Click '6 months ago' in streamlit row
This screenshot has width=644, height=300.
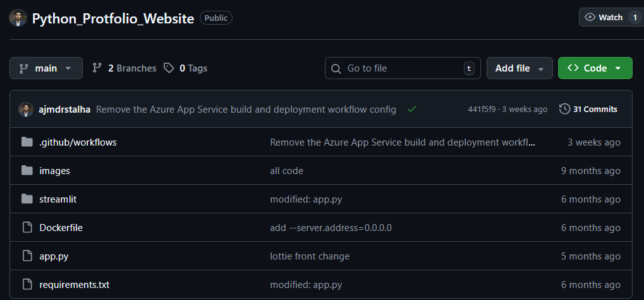click(x=591, y=199)
